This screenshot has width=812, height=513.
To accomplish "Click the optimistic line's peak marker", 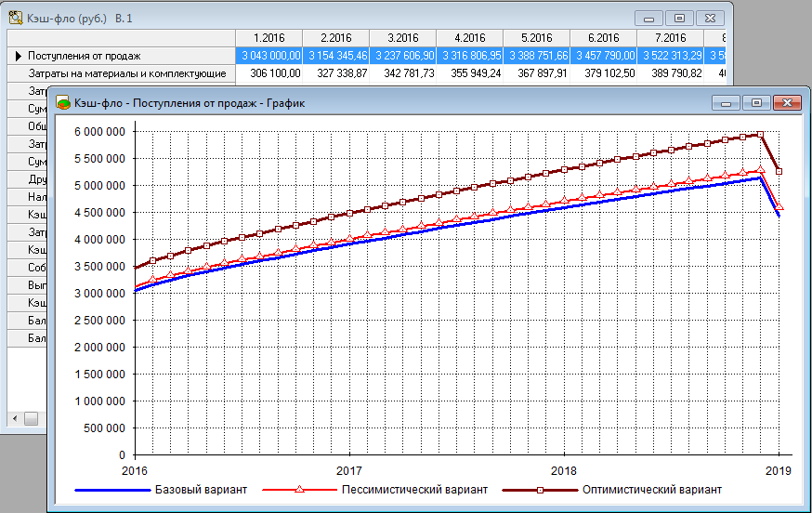I will click(760, 134).
